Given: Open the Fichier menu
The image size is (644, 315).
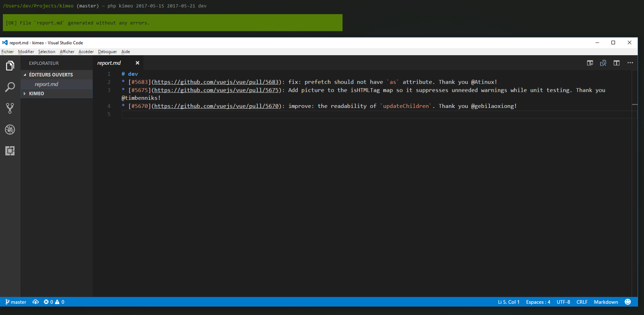Looking at the screenshot, I should (x=8, y=52).
